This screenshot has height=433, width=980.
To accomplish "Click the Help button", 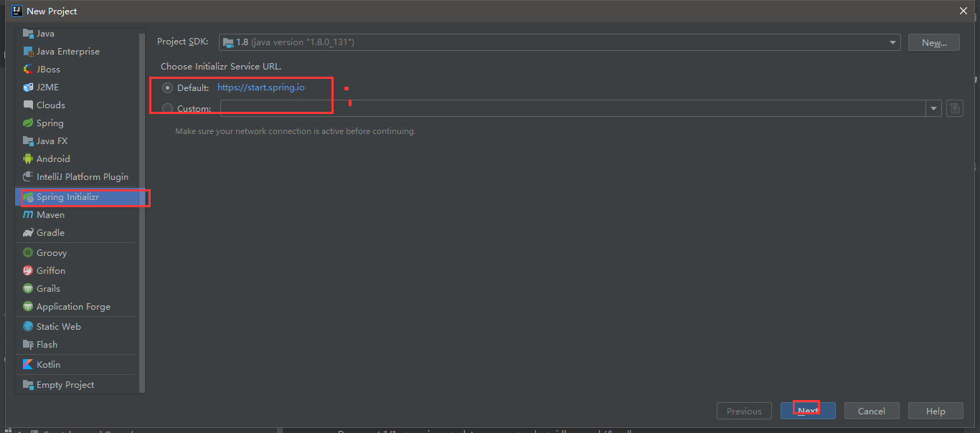I will [x=936, y=411].
